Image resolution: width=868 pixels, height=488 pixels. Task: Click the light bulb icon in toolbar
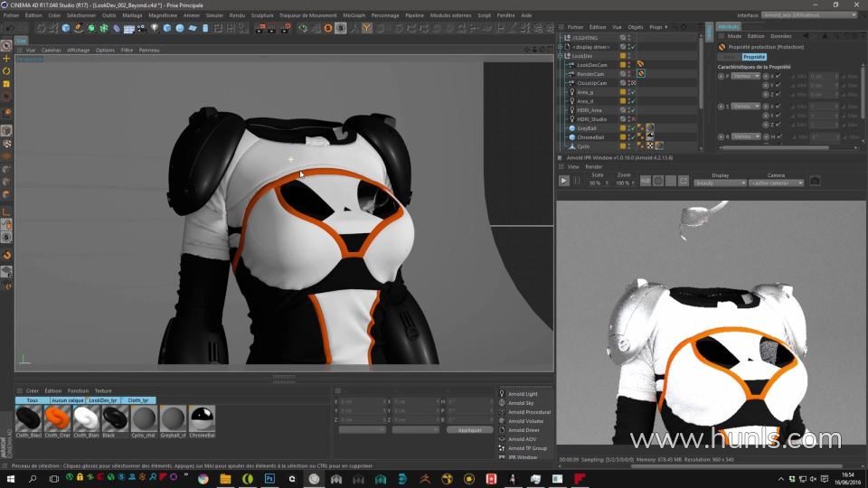[155, 28]
